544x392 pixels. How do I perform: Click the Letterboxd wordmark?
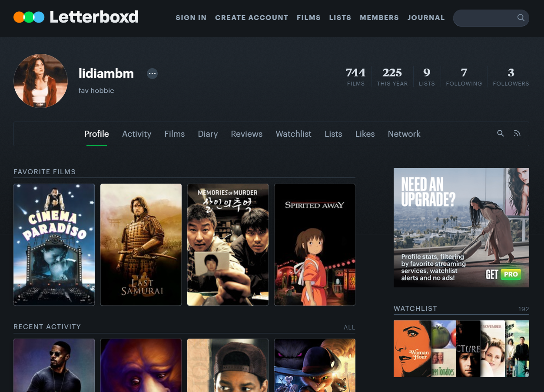[x=94, y=17]
